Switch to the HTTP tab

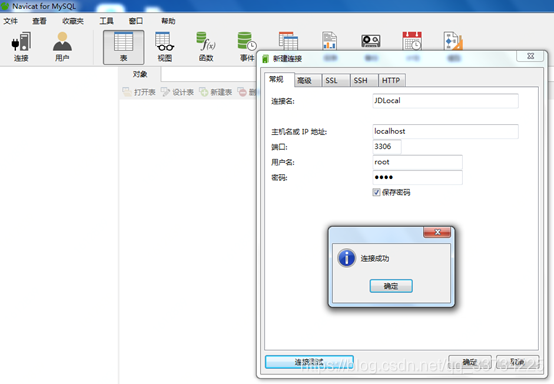click(x=391, y=81)
